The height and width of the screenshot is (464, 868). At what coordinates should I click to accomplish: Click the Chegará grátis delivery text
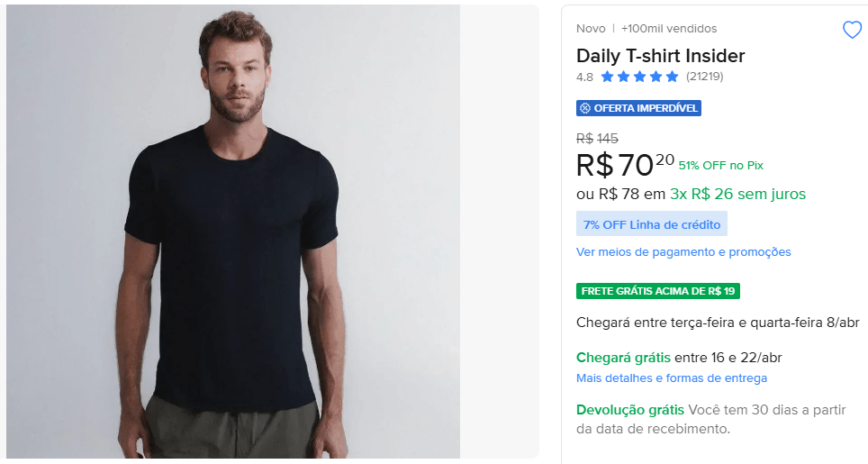[623, 358]
